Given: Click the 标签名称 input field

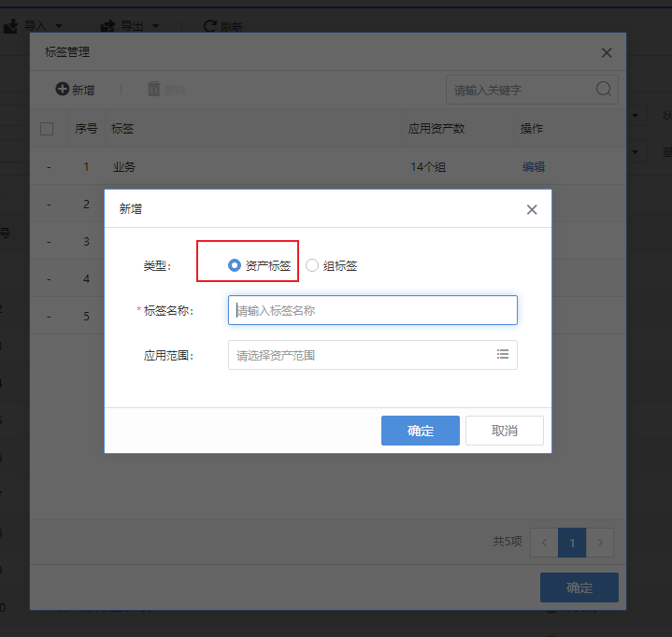Looking at the screenshot, I should (x=372, y=310).
